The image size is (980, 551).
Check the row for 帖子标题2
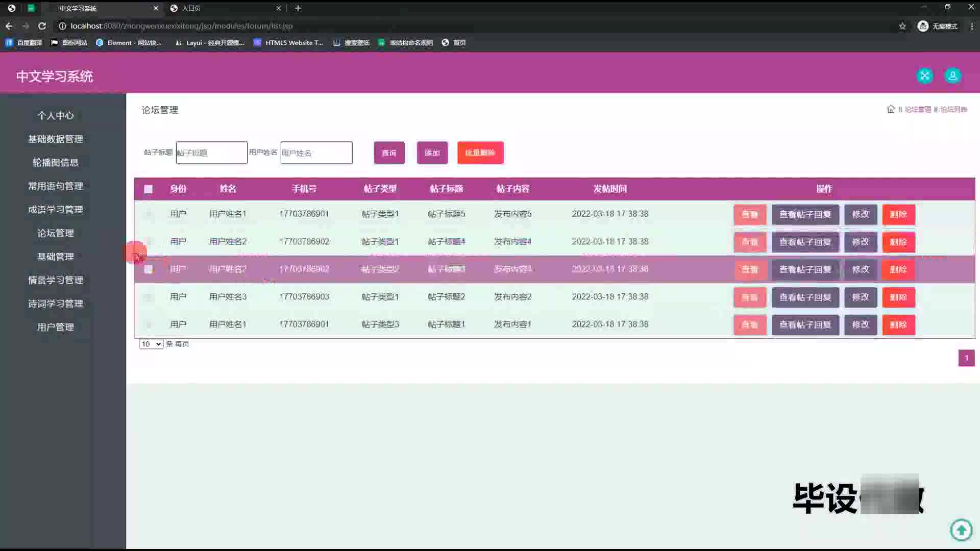click(x=148, y=297)
